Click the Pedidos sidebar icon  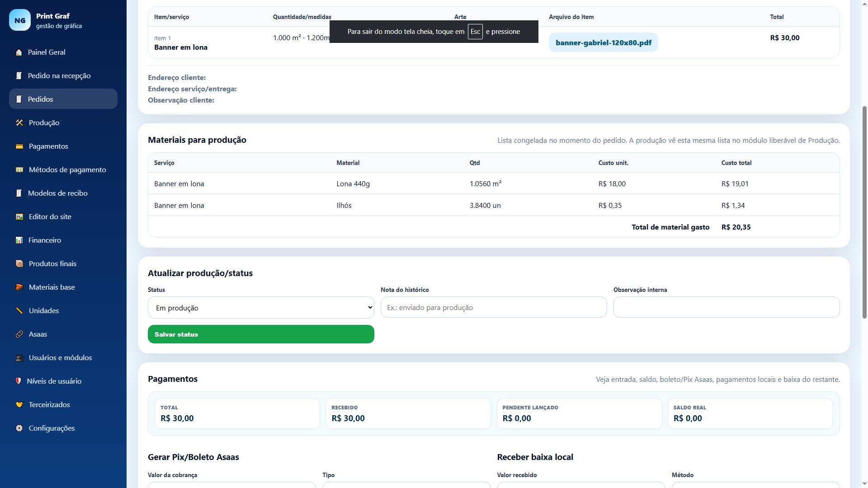click(x=19, y=99)
